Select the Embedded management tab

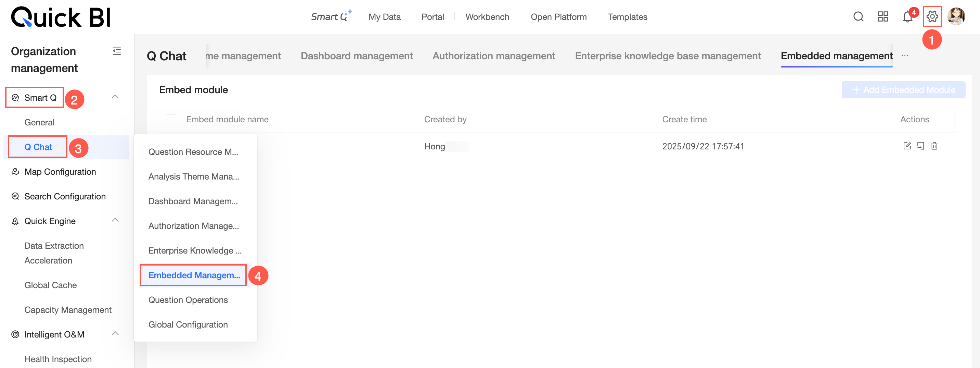837,56
